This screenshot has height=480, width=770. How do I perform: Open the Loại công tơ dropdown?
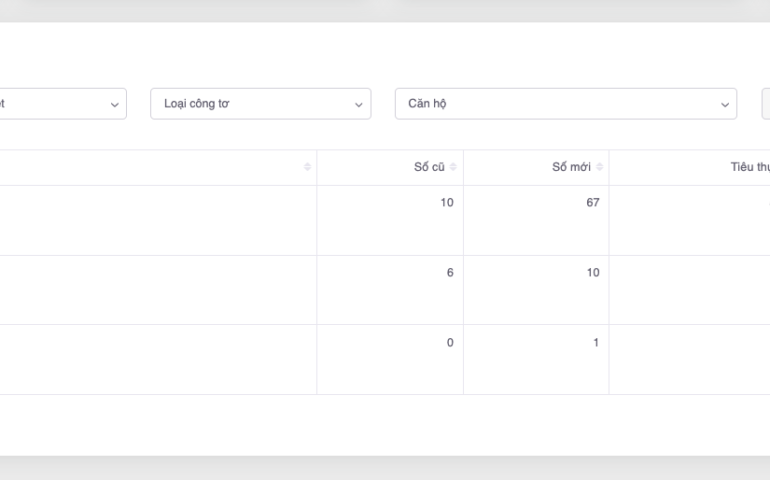click(260, 104)
